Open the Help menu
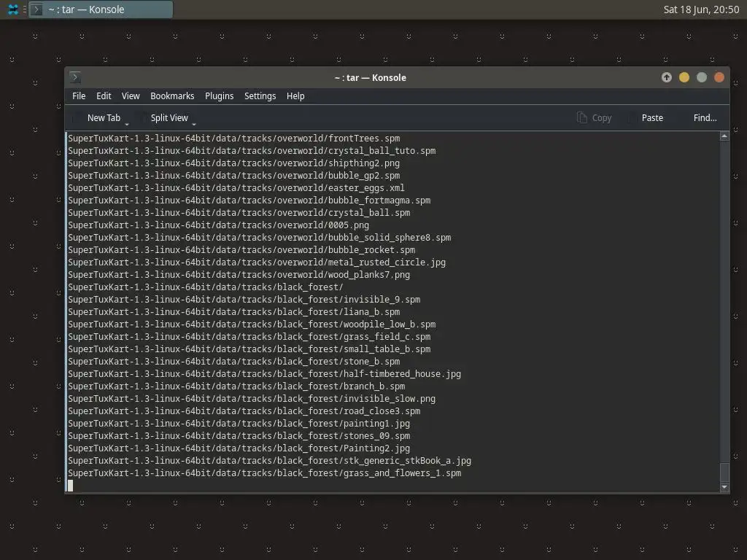This screenshot has height=560, width=747. pyautogui.click(x=295, y=96)
